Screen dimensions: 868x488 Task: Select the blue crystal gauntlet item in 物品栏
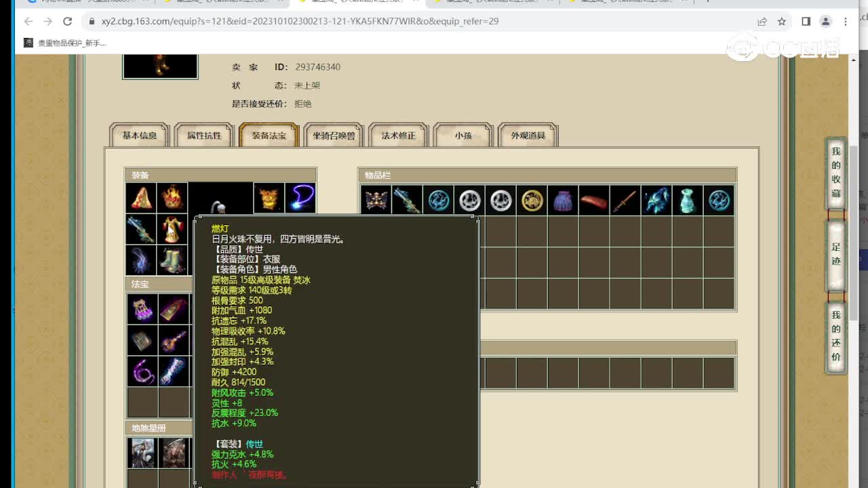click(657, 200)
